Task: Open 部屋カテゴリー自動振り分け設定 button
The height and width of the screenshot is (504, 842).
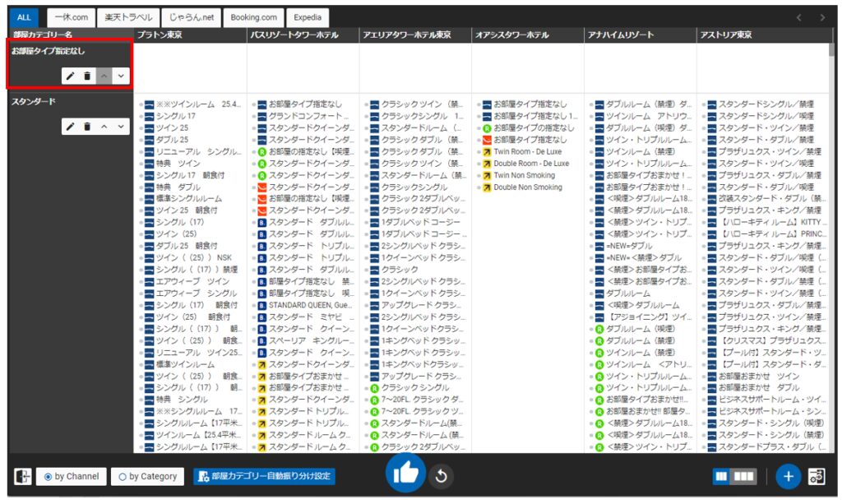Action: (264, 476)
